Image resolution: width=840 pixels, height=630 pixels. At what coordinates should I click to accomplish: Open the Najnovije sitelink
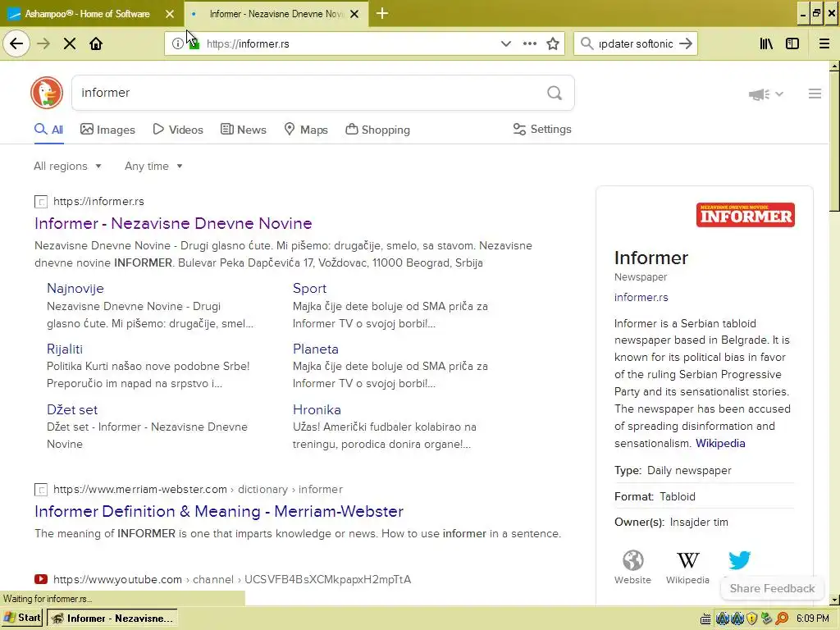75,288
